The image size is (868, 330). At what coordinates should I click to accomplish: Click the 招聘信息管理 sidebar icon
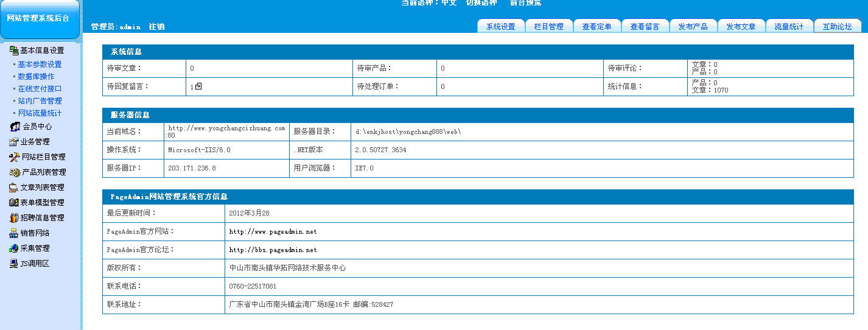click(x=13, y=218)
